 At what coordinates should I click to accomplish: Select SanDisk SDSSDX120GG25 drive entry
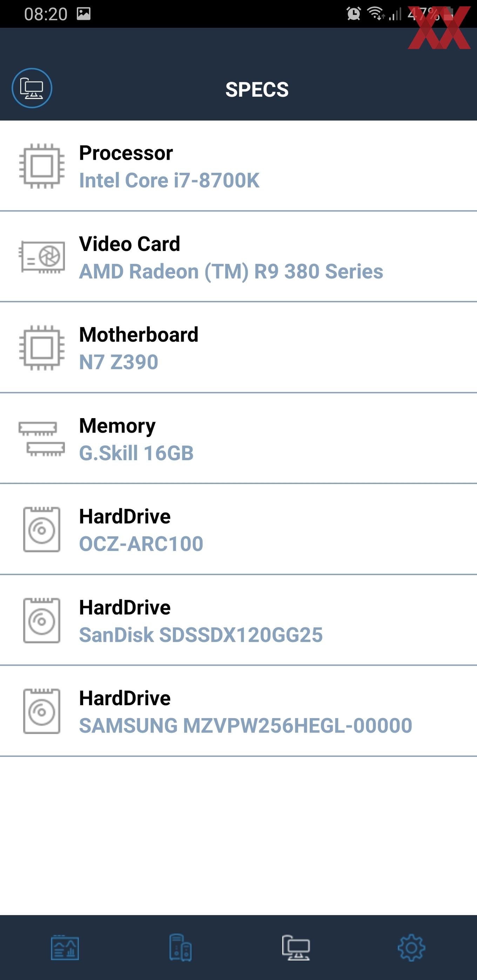(x=238, y=620)
